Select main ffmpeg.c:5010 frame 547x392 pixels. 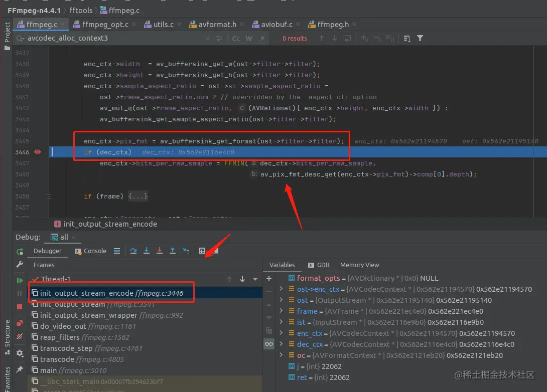[145, 370]
